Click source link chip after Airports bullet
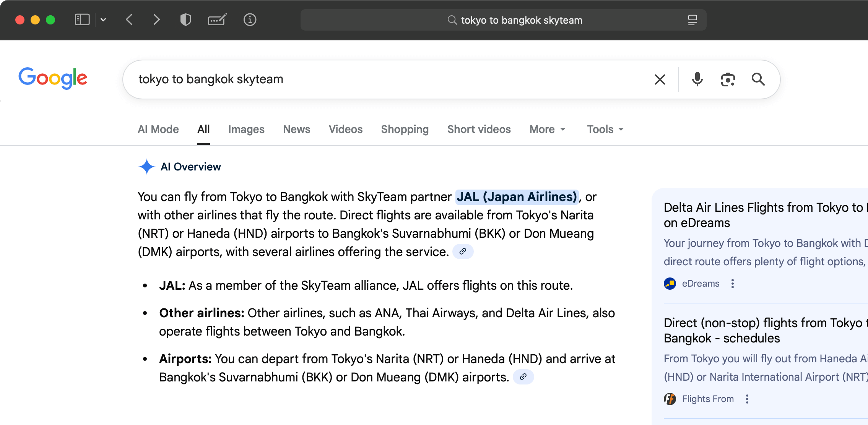The height and width of the screenshot is (425, 868). [x=523, y=377]
